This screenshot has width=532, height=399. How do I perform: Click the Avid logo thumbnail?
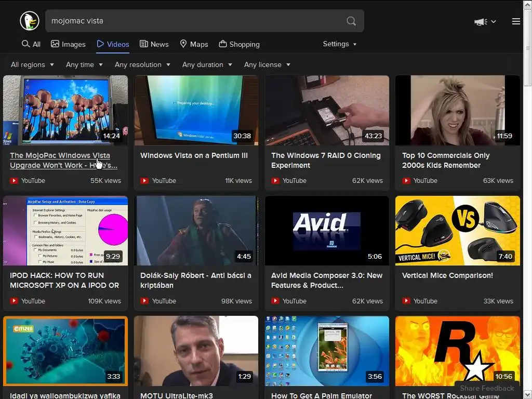(327, 231)
